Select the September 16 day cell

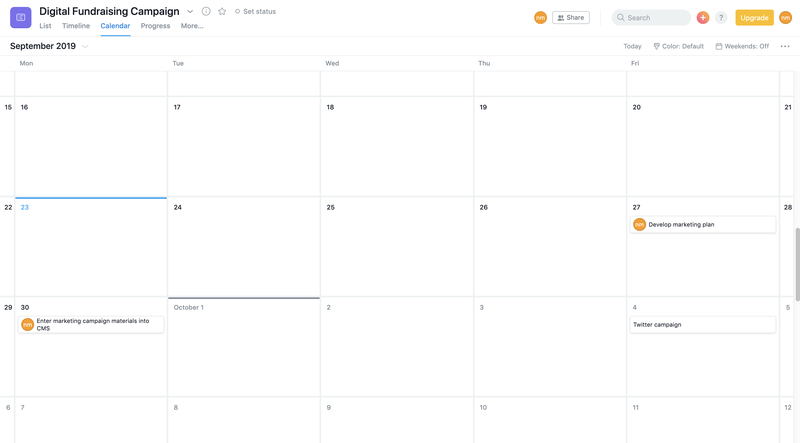click(91, 146)
